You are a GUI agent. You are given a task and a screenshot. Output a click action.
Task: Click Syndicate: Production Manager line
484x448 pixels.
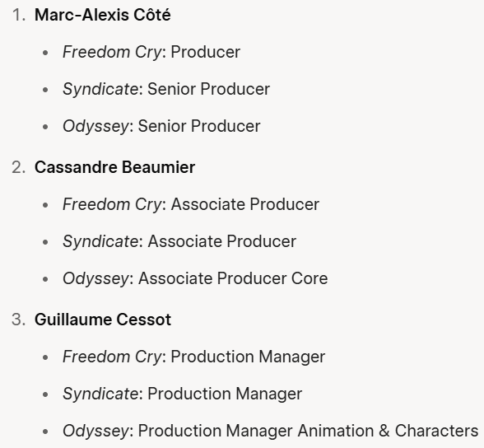click(182, 394)
